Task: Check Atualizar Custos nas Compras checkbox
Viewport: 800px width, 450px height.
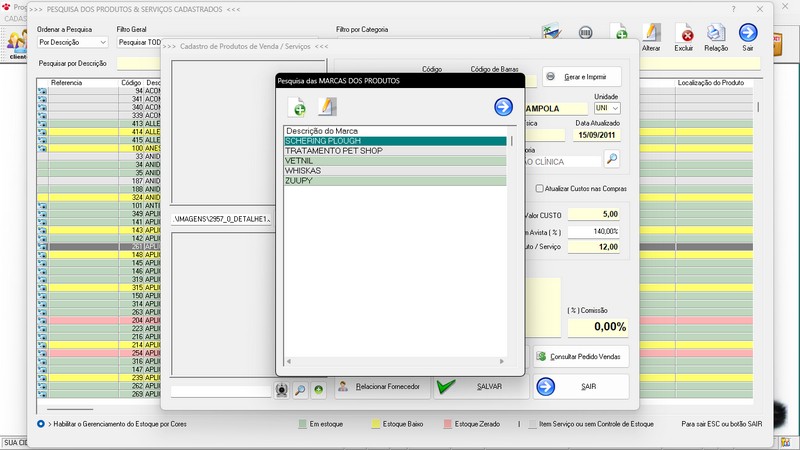Action: tap(540, 188)
